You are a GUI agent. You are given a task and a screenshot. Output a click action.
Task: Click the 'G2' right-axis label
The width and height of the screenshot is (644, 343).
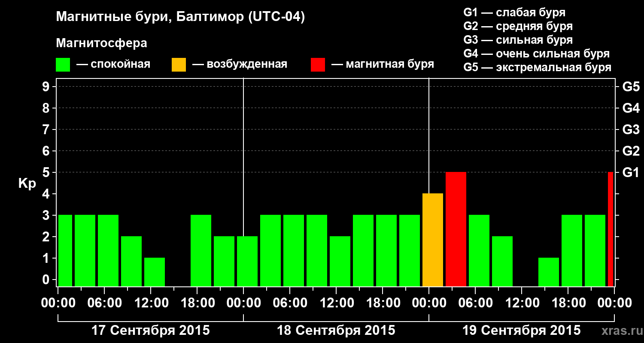click(631, 151)
